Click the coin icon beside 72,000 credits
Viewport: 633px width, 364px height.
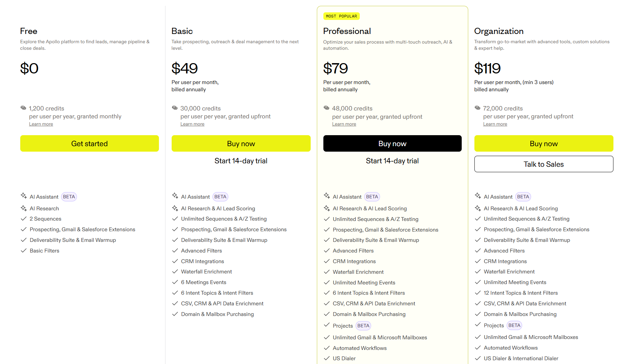(477, 108)
